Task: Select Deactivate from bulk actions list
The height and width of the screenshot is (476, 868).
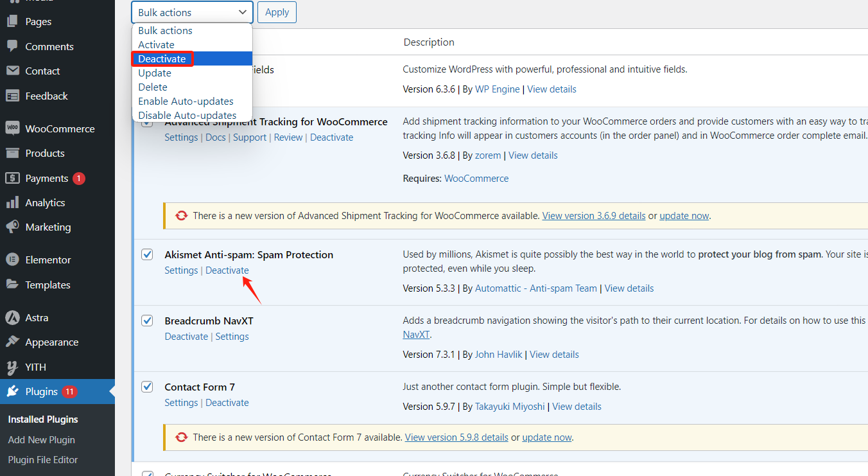Action: pos(162,59)
